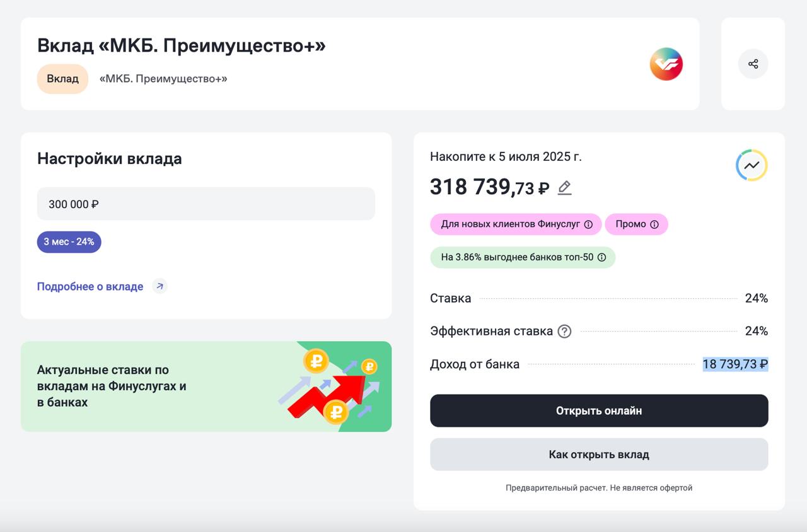Select the «3 мес - 24%» term chip

69,241
